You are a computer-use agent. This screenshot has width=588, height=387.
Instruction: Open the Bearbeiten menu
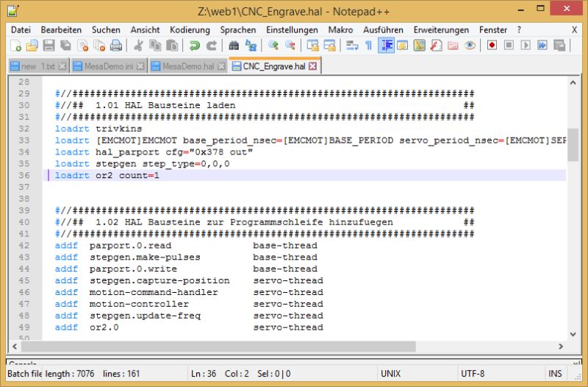[x=61, y=30]
